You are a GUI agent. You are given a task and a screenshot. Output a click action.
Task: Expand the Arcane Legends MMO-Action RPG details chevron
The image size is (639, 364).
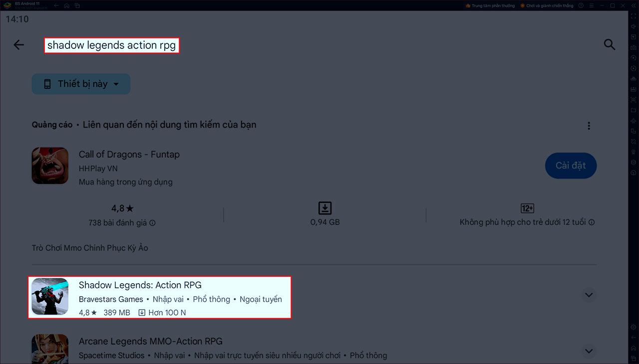coord(589,351)
